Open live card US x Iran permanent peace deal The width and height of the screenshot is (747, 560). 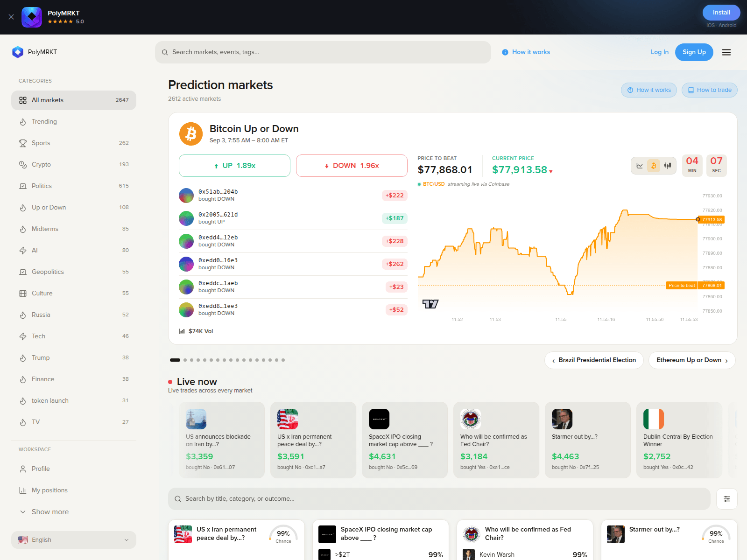click(x=313, y=440)
